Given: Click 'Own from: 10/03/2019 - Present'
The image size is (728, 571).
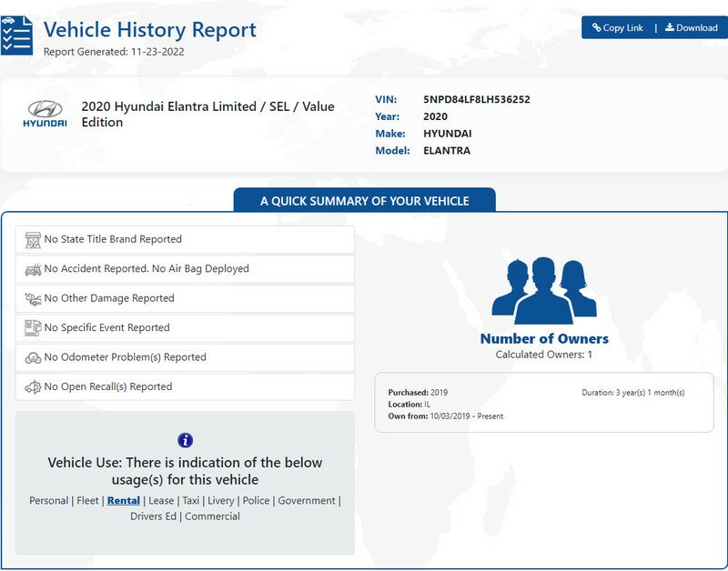Looking at the screenshot, I should 446,416.
